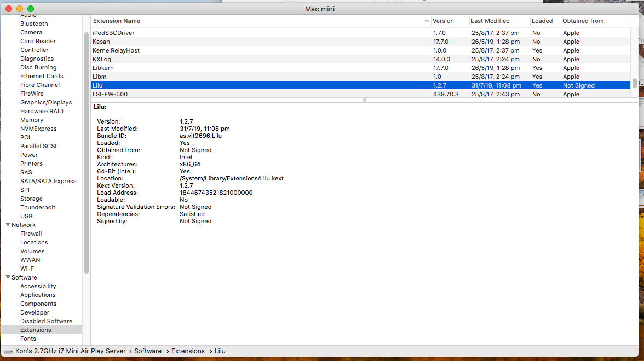This screenshot has width=644, height=361.
Task: Open Memory in the sidebar
Action: [32, 120]
